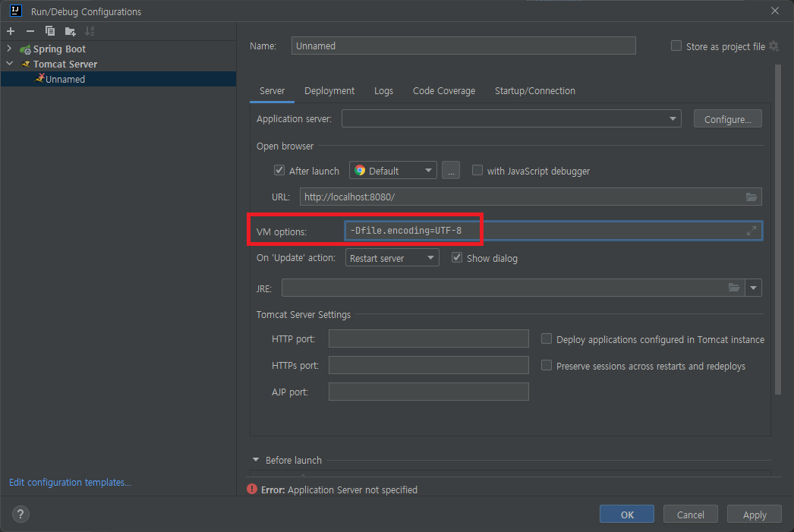Focus the AJP port field
The image size is (794, 532).
[x=428, y=392]
